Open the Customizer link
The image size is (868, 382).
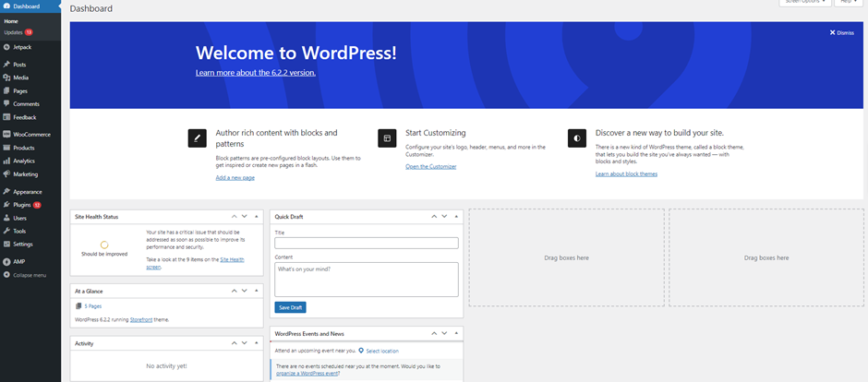point(430,166)
